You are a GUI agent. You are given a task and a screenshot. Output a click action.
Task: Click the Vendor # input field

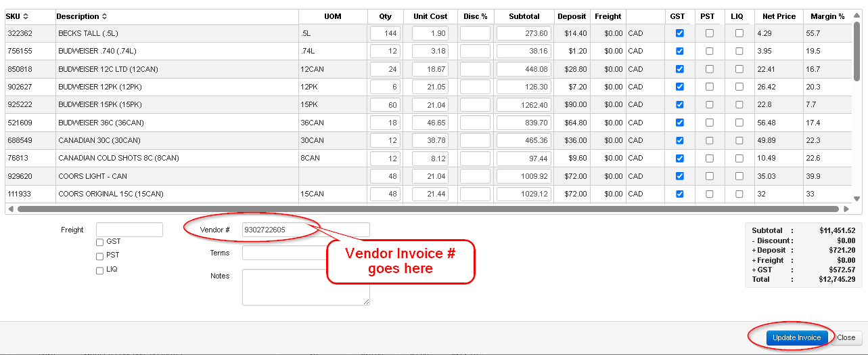306,230
